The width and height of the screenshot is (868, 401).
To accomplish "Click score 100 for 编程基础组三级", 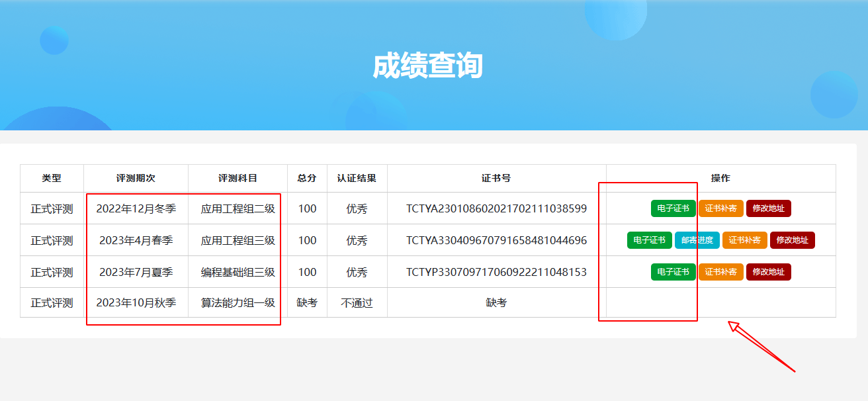I will point(307,272).
